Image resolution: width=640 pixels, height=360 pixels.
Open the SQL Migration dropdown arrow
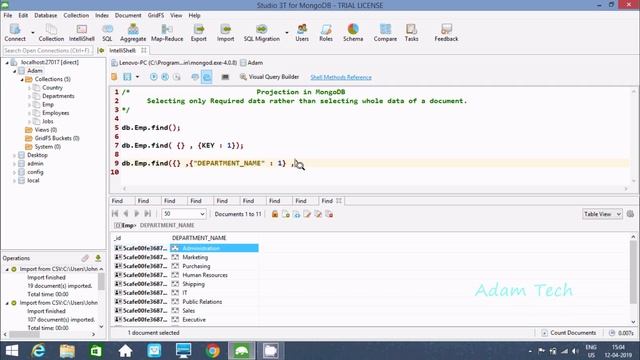click(x=287, y=33)
